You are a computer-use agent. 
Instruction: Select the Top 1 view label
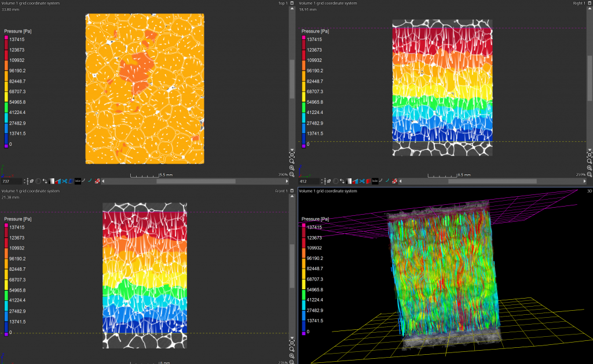[282, 3]
